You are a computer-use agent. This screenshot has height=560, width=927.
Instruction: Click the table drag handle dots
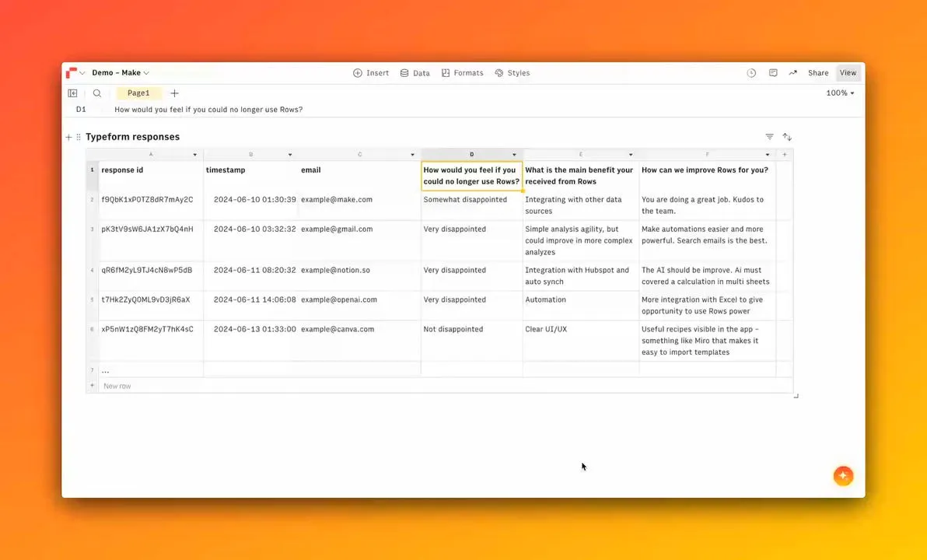[x=79, y=137]
